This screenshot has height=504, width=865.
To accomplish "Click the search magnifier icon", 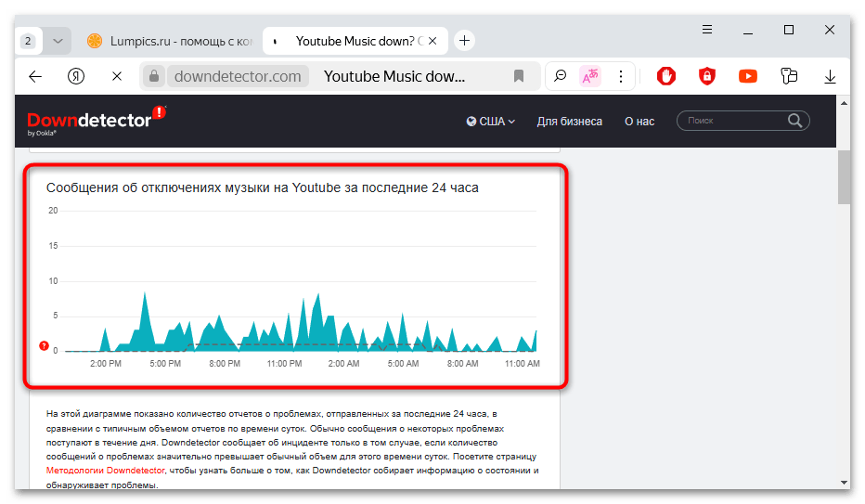I will tap(795, 121).
